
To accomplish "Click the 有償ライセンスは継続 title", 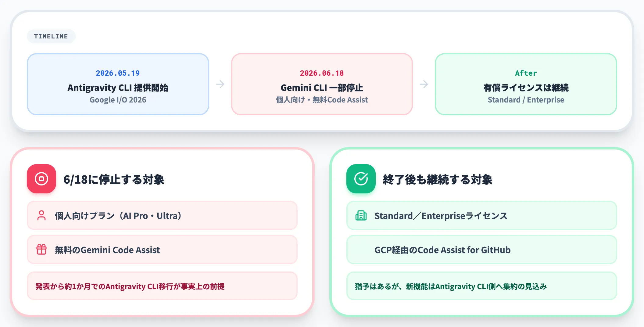I will (x=526, y=88).
